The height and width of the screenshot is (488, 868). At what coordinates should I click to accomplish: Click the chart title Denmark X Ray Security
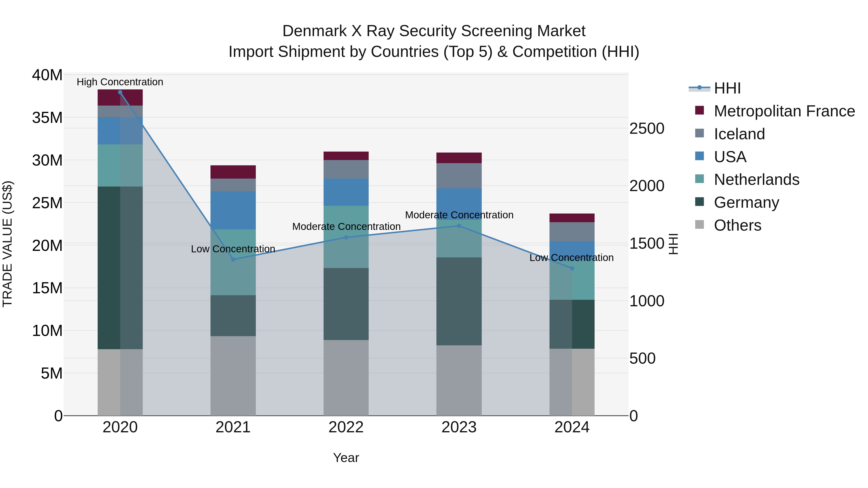tap(434, 31)
